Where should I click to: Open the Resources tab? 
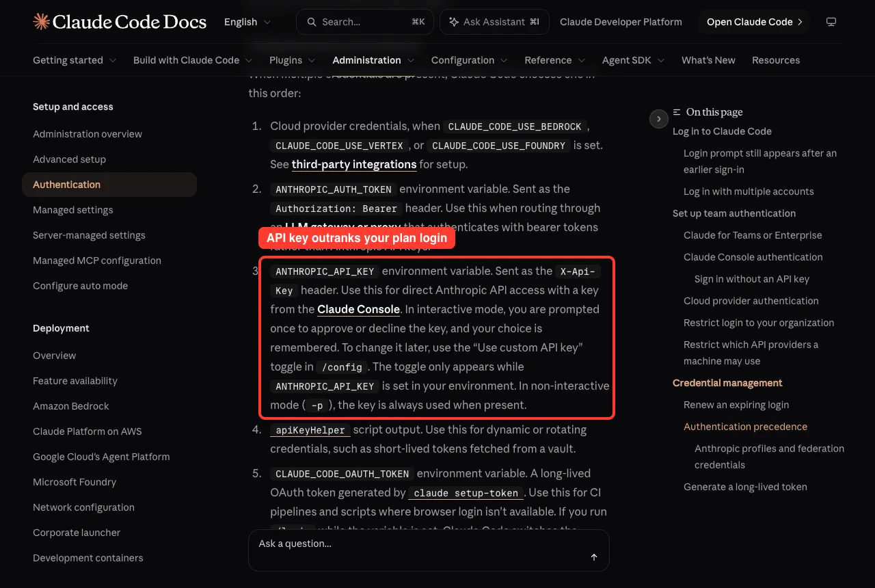776,60
